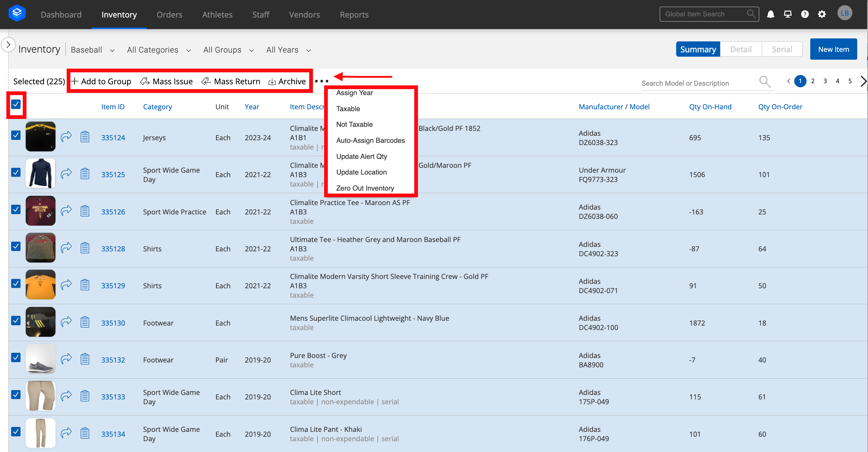
Task: Switch to the Detail view tab
Action: [x=741, y=49]
